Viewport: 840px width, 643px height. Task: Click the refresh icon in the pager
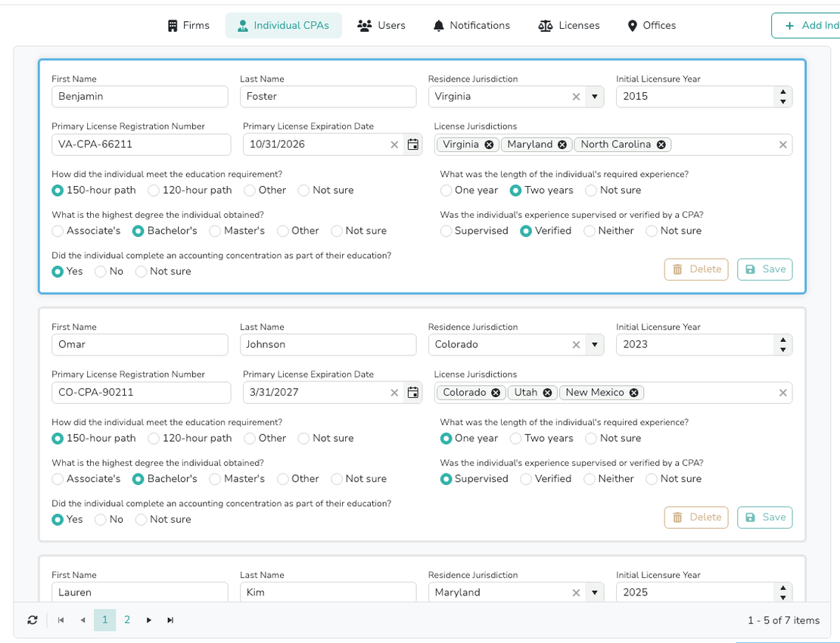[32, 620]
